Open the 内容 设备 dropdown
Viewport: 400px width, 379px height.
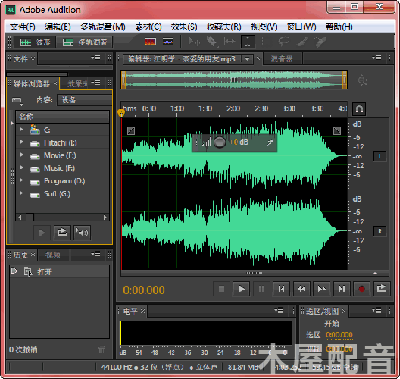[85, 100]
